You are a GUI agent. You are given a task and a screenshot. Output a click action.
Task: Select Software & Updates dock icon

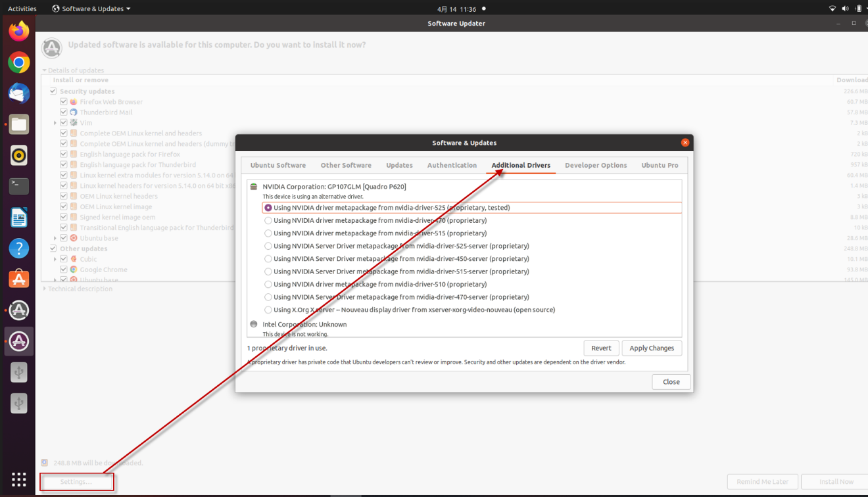[19, 341]
